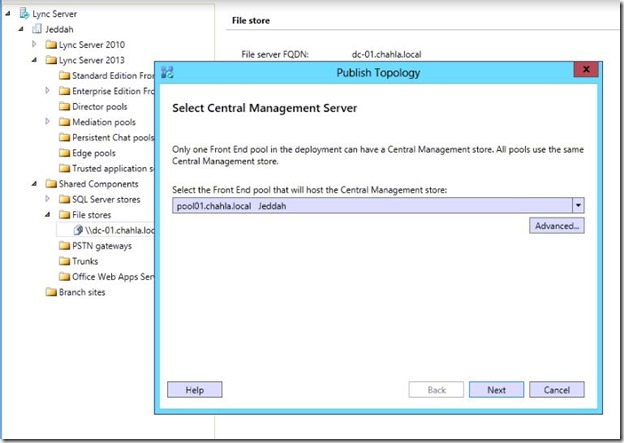This screenshot has width=624, height=443.
Task: Select the Lync Server 2013 tree label
Action: [92, 60]
